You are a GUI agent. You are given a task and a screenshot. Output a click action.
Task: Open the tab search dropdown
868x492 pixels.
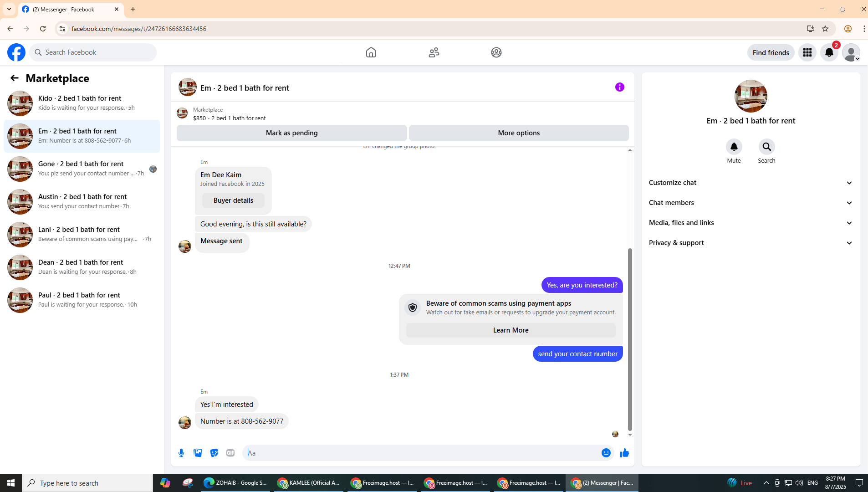point(9,9)
